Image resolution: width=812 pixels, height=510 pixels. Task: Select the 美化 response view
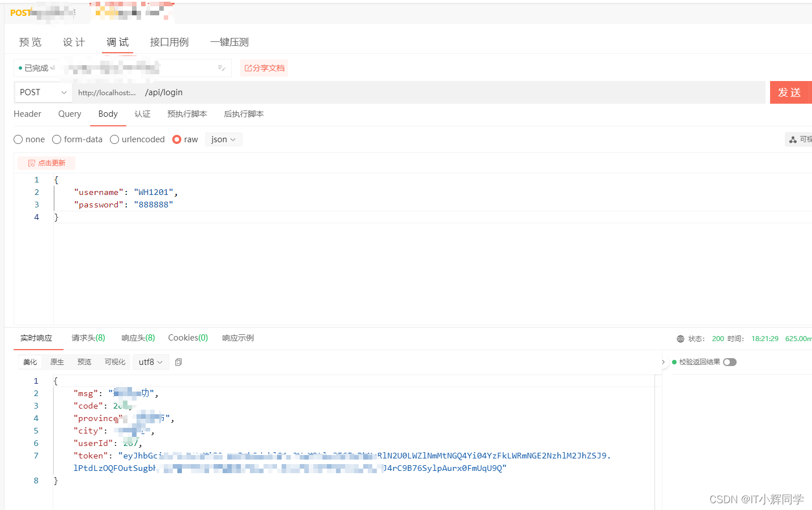(30, 362)
